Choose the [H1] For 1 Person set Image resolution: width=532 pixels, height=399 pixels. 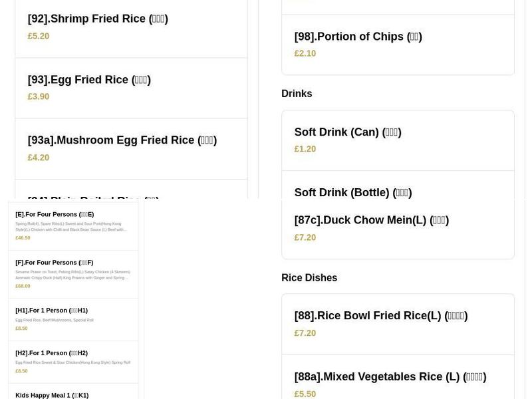(50, 310)
